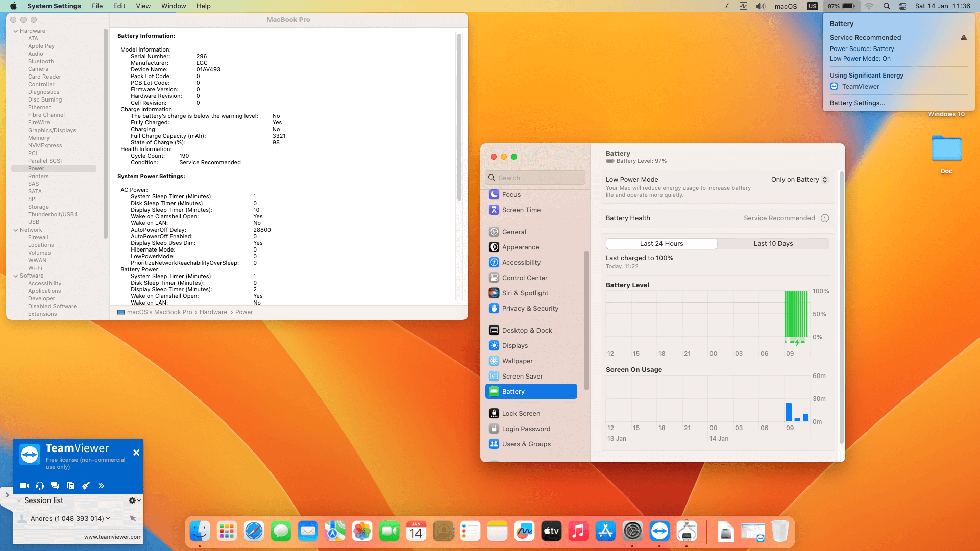Open the Trash in the Dock
The height and width of the screenshot is (551, 980).
click(x=780, y=532)
